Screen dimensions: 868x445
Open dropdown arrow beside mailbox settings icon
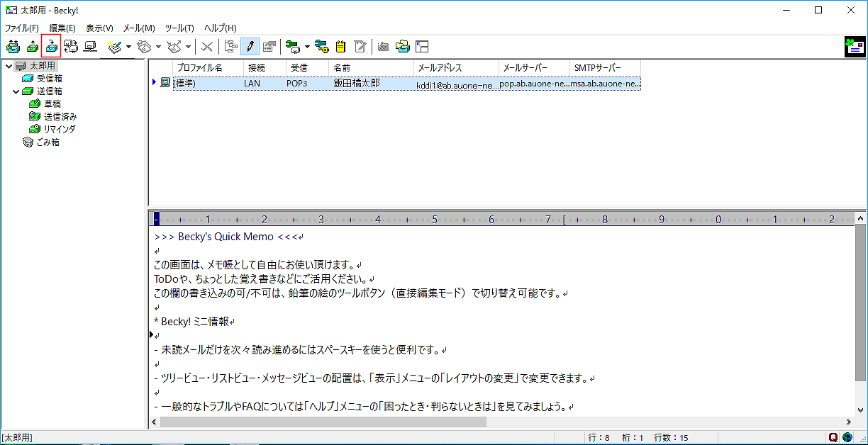[x=307, y=47]
